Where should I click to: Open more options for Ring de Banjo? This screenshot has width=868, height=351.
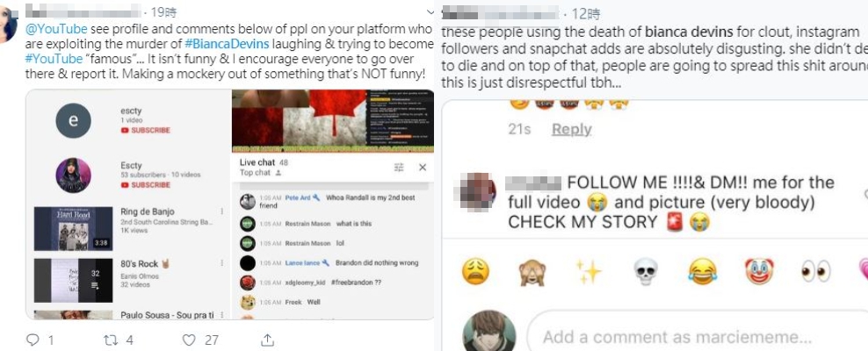222,211
